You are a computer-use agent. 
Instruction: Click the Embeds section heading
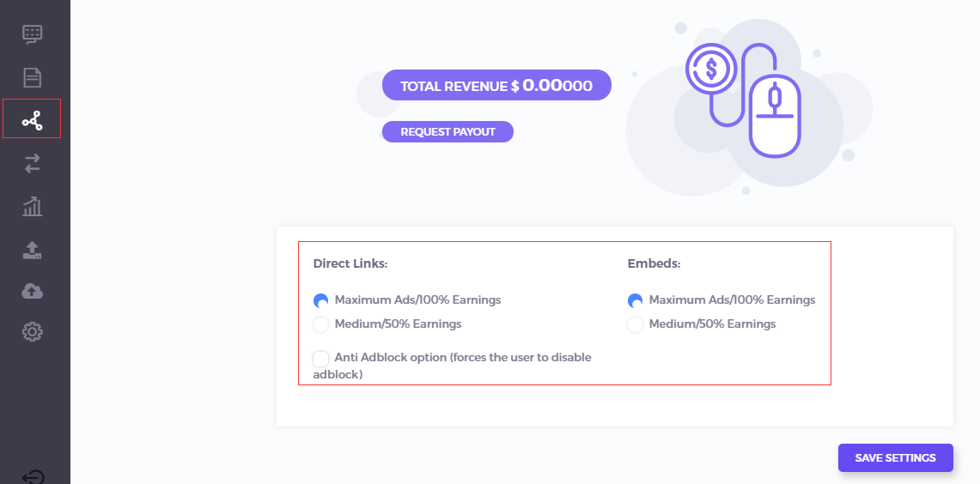[x=654, y=263]
